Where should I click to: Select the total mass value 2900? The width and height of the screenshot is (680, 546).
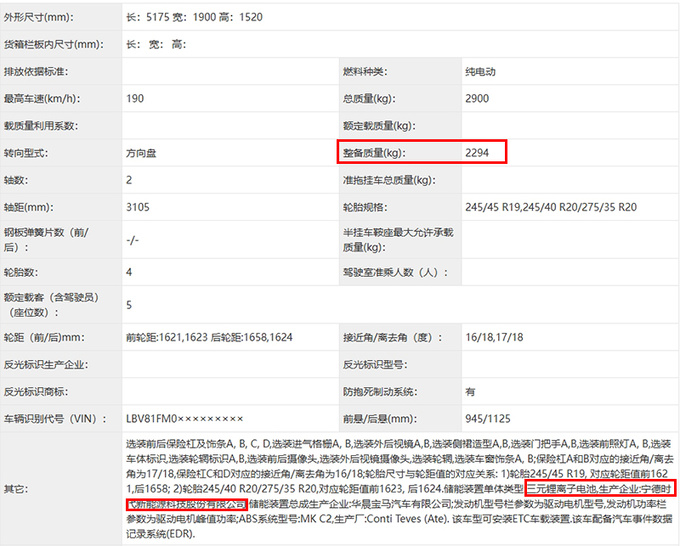click(x=477, y=98)
